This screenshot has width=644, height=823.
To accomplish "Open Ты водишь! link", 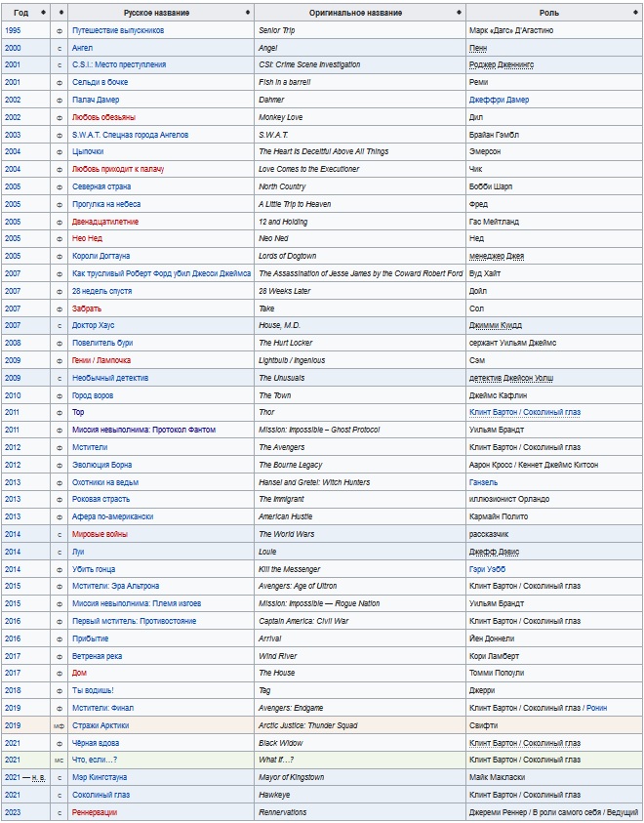I will coord(93,690).
